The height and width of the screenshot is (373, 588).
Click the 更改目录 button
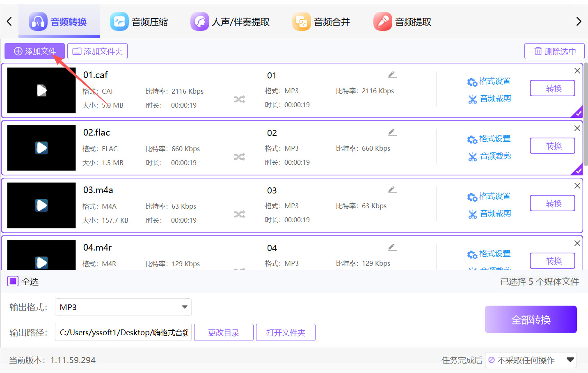224,332
